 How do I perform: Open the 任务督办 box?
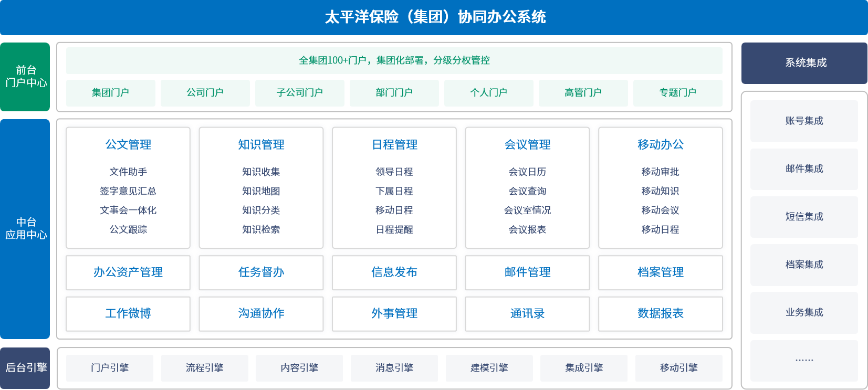261,272
